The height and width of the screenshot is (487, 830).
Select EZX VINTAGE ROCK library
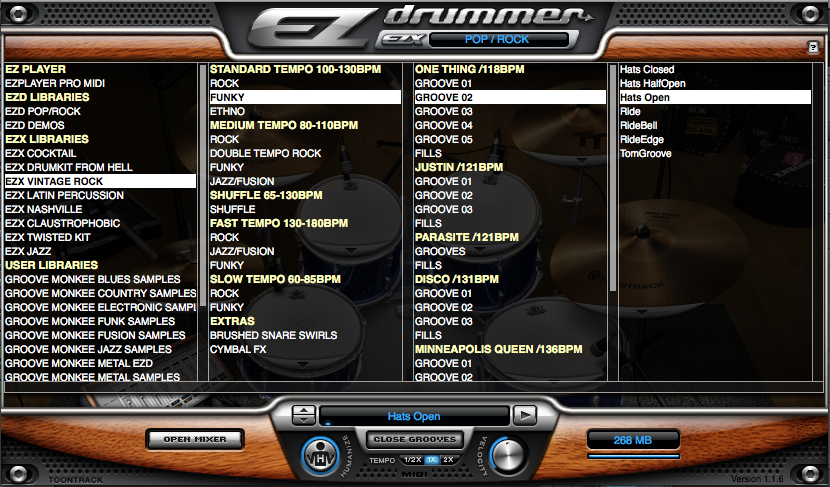100,181
